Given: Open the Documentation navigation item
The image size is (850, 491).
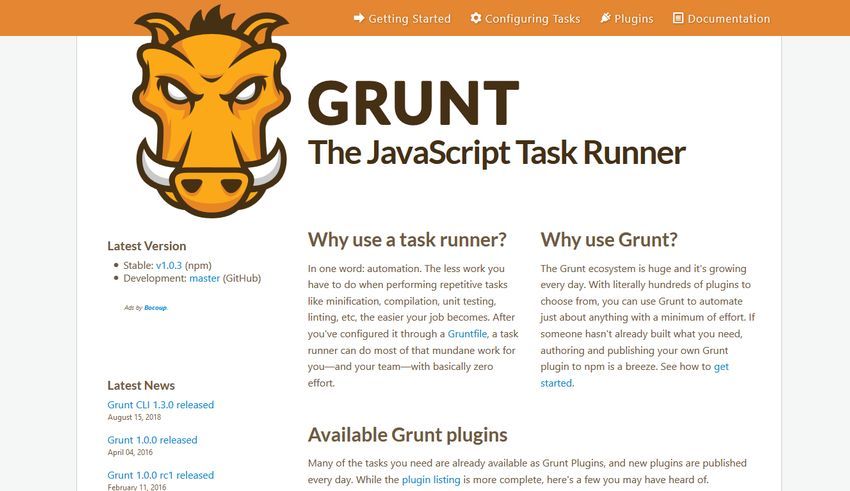Looking at the screenshot, I should tap(722, 18).
